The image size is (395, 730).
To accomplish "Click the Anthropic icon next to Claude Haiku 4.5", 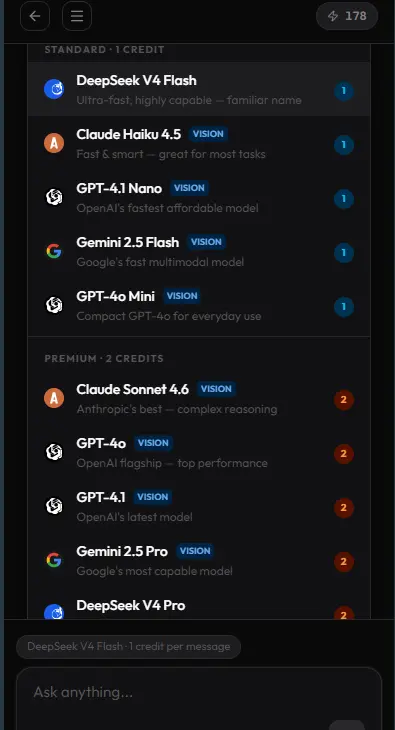I will [x=54, y=143].
